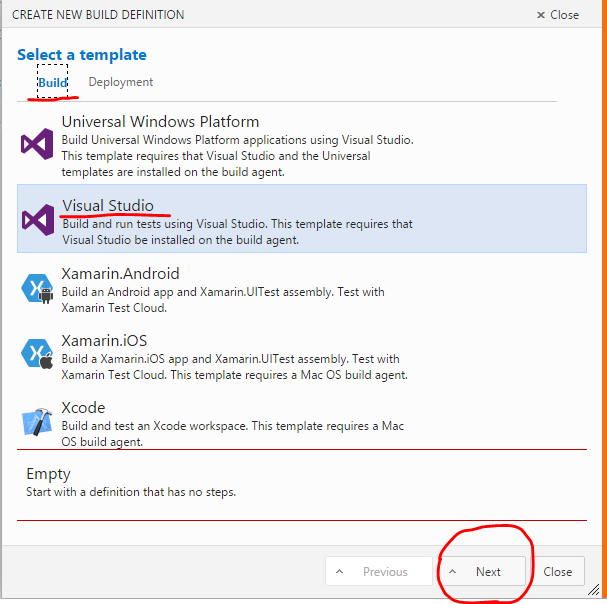Image resolution: width=607 pixels, height=604 pixels.
Task: Click the Previous button label
Action: 385,571
